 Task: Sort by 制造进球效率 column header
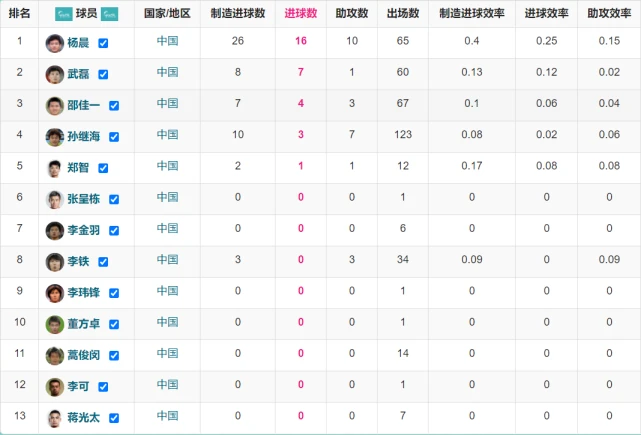(x=471, y=14)
